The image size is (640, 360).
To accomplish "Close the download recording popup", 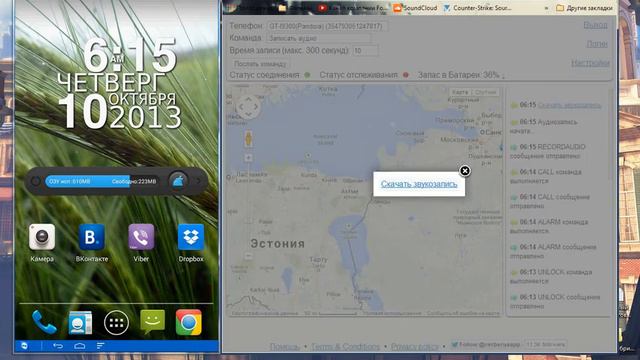I will [x=464, y=171].
